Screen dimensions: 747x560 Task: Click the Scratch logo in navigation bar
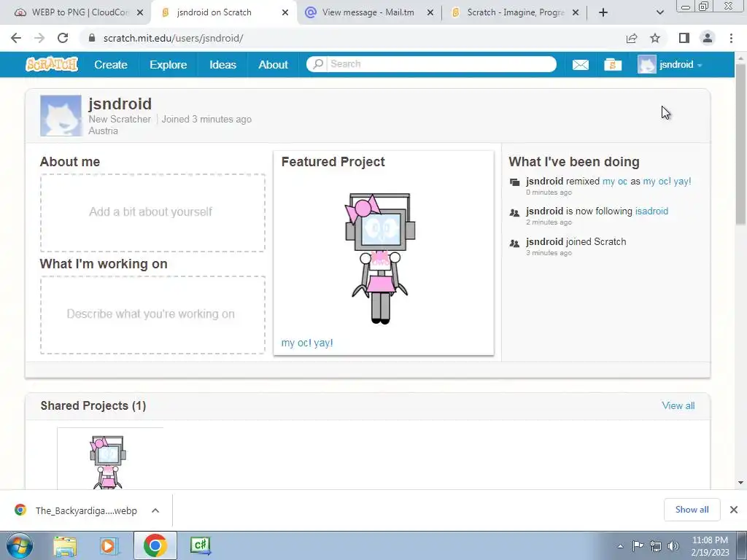pos(52,64)
